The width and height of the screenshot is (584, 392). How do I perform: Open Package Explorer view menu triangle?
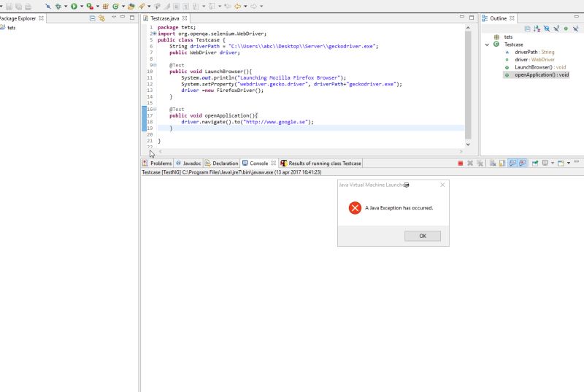(114, 17)
